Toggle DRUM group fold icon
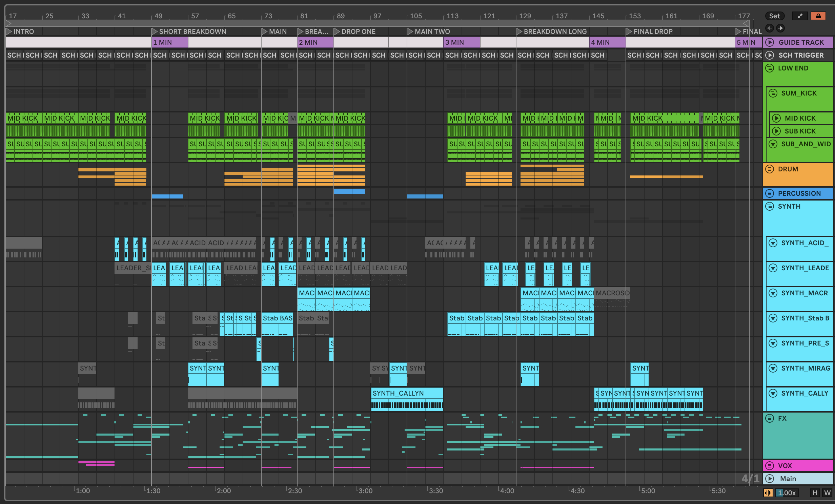The width and height of the screenshot is (835, 504). (x=770, y=169)
